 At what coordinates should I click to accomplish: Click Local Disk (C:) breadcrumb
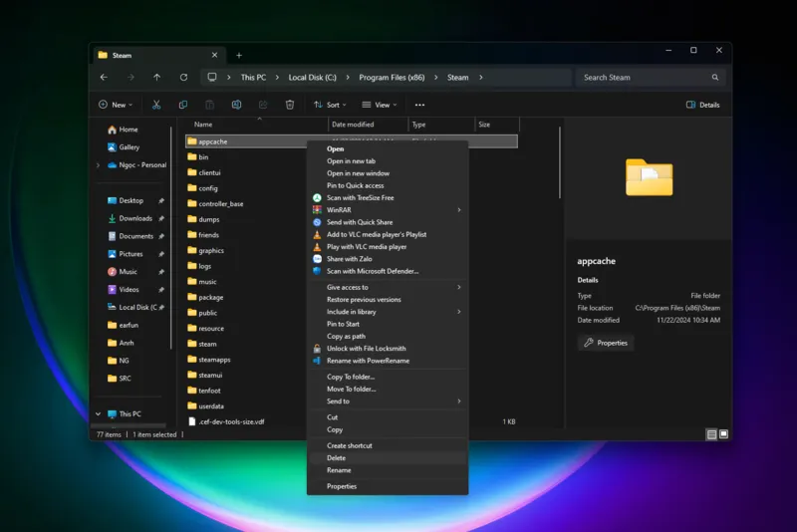(313, 78)
